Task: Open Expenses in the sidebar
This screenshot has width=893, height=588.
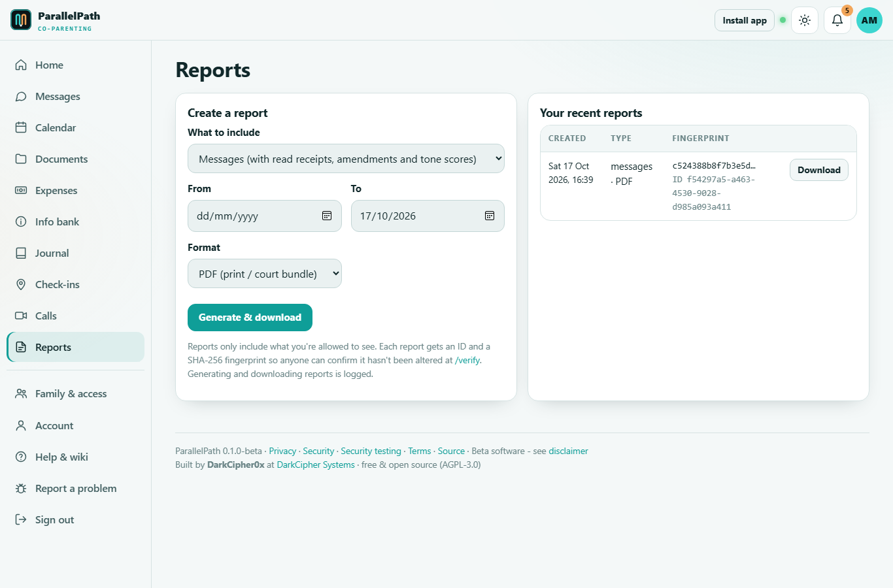Action: tap(76, 190)
